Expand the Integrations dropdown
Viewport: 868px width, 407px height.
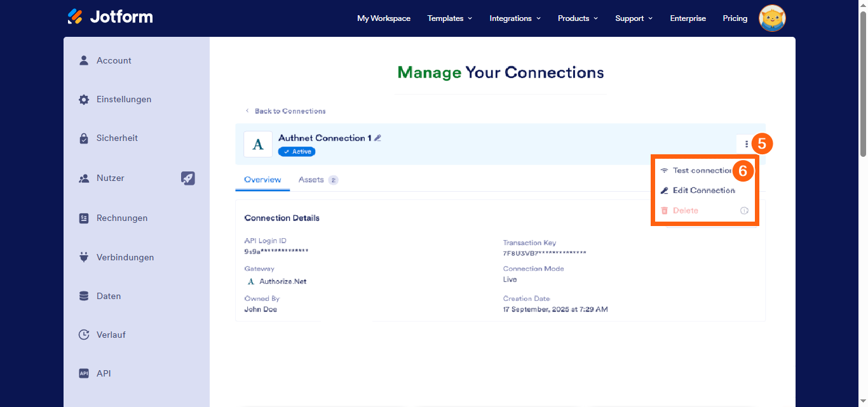pyautogui.click(x=515, y=18)
